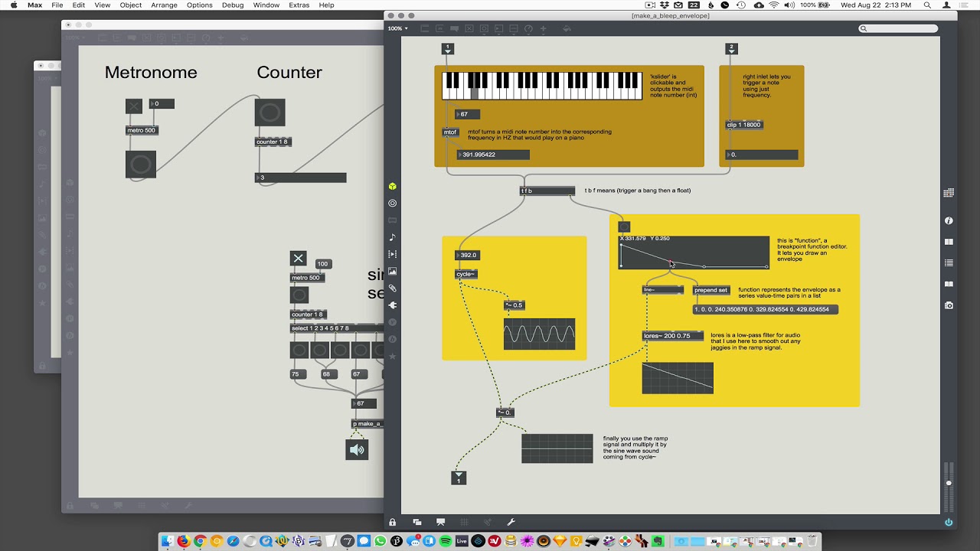Add a toggle object from toolbar

(469, 28)
